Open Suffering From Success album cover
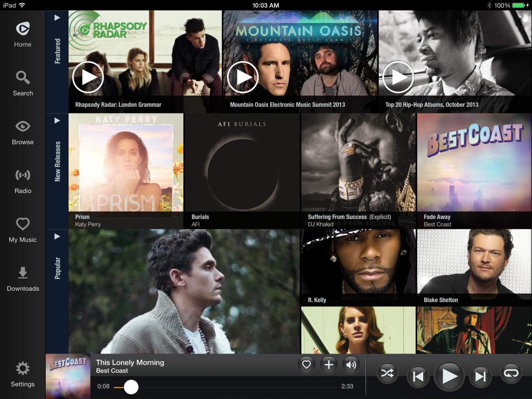This screenshot has width=532, height=399. (x=358, y=171)
